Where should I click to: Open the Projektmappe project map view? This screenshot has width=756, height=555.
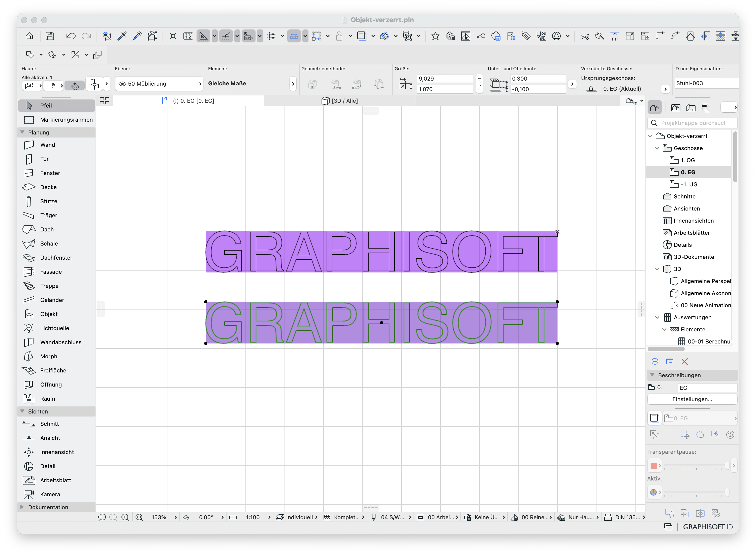[x=654, y=108]
